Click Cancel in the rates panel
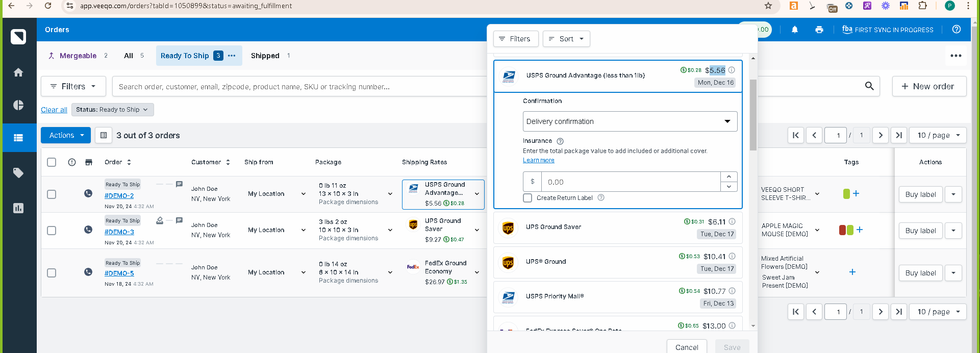 coord(687,347)
